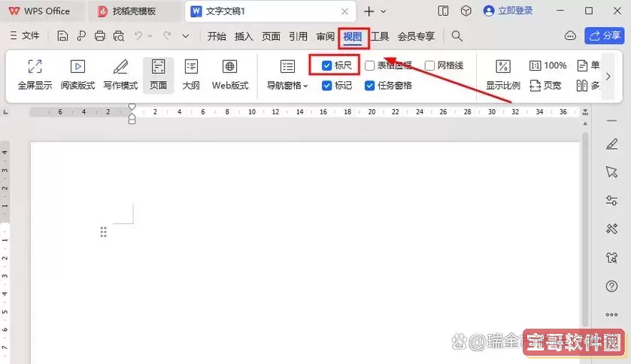Viewport: 631px width, 364px height.
Task: Open 显示比例 zoom dialog
Action: point(502,74)
